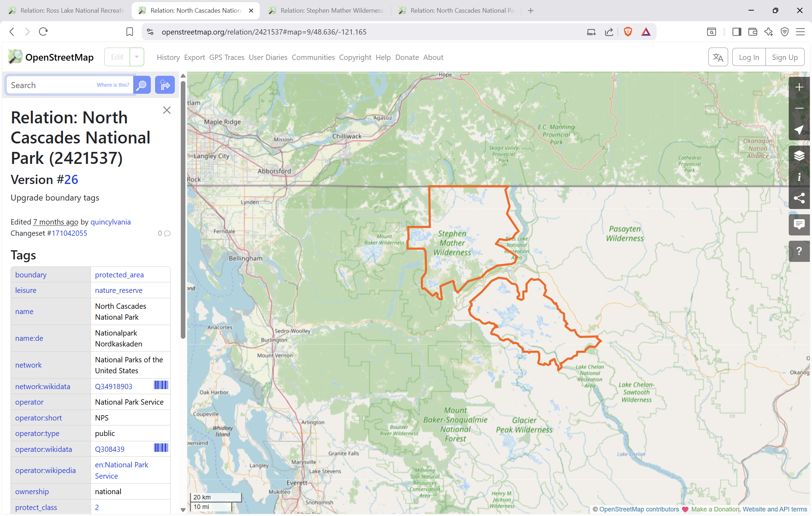Open the Share map panel
The height and width of the screenshot is (516, 812).
[799, 198]
